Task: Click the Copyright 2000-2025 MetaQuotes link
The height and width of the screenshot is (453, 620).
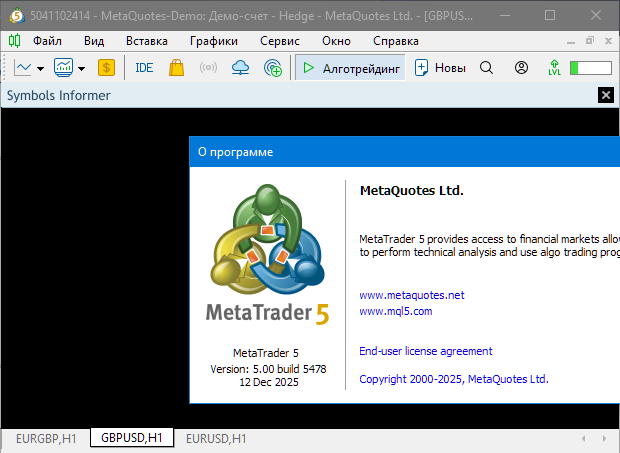Action: click(x=454, y=379)
